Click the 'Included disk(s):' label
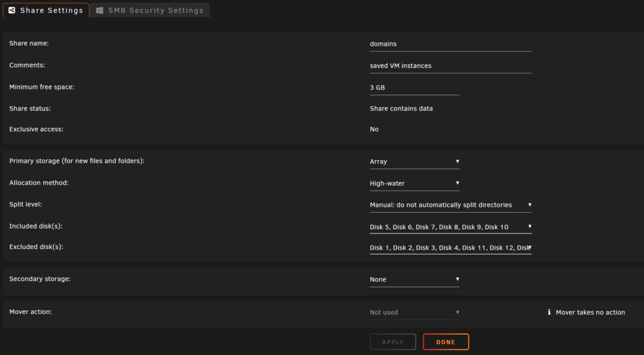 [x=35, y=226]
